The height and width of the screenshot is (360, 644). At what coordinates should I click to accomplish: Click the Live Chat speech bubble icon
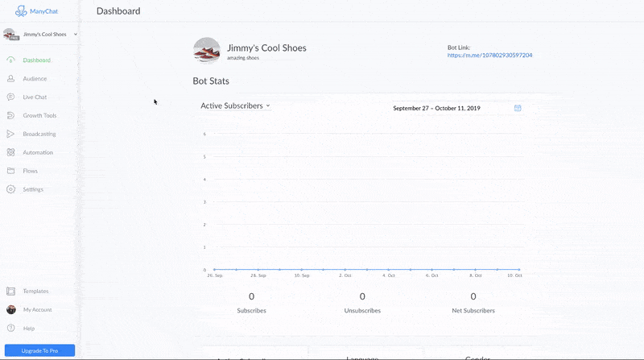click(x=10, y=97)
